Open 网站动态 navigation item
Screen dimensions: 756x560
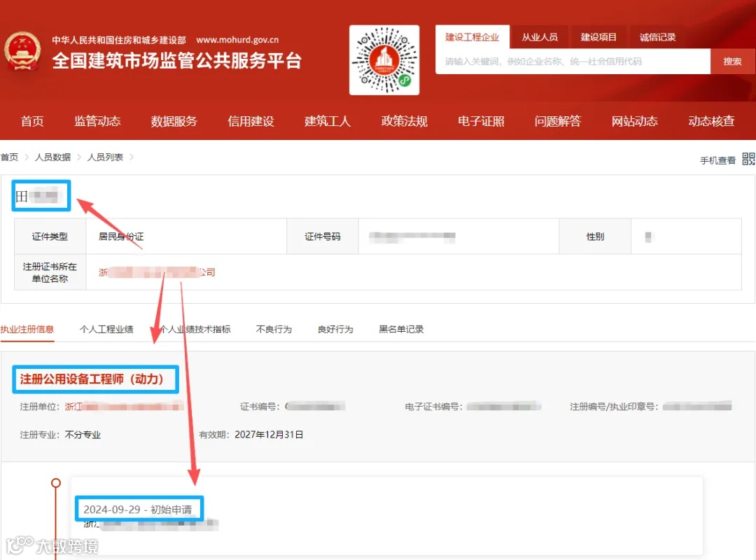pos(634,121)
